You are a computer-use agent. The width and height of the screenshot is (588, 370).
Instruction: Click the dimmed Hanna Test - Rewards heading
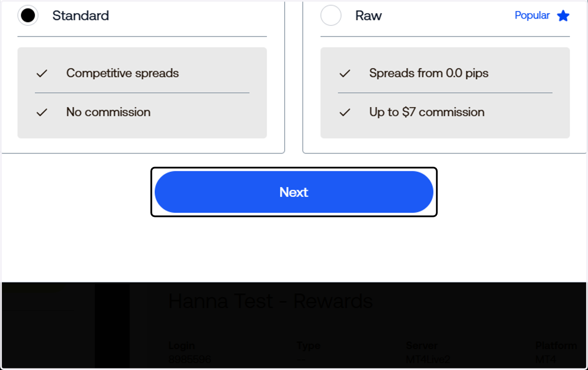coord(270,301)
